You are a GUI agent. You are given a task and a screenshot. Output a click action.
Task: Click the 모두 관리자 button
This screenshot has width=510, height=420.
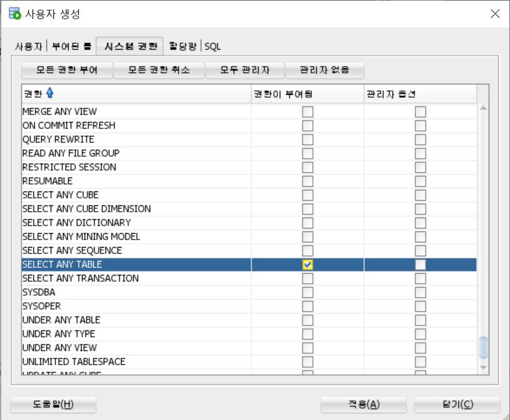(245, 70)
